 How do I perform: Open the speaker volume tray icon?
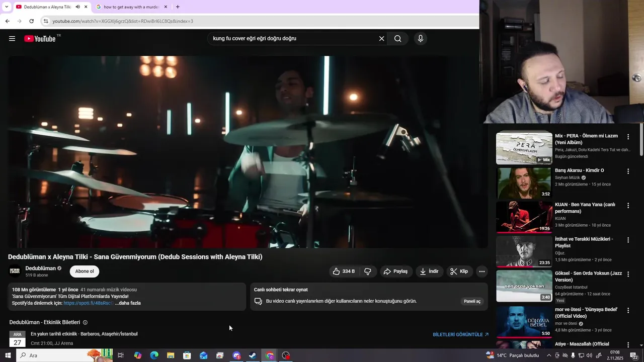[x=589, y=355]
